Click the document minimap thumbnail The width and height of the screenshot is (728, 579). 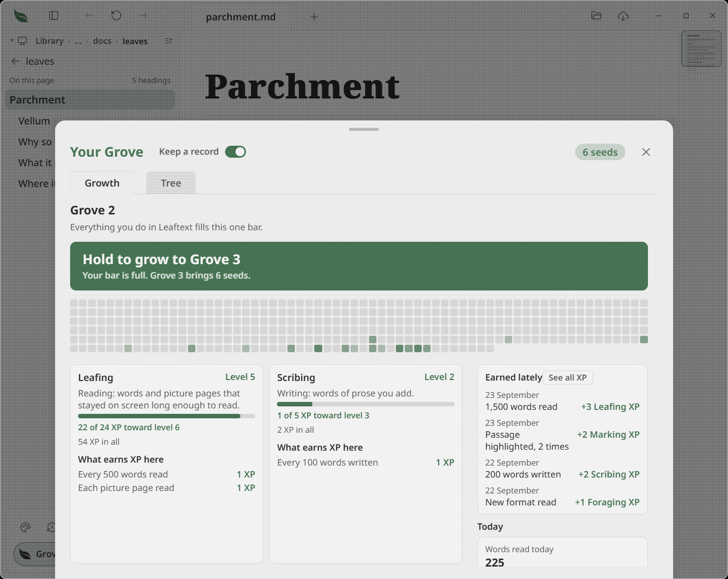click(701, 48)
